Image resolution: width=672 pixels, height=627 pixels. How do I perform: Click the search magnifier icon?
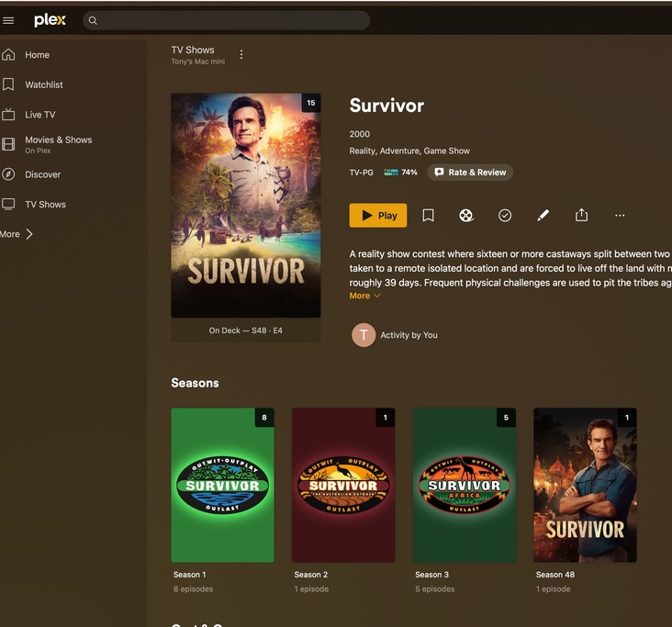93,20
